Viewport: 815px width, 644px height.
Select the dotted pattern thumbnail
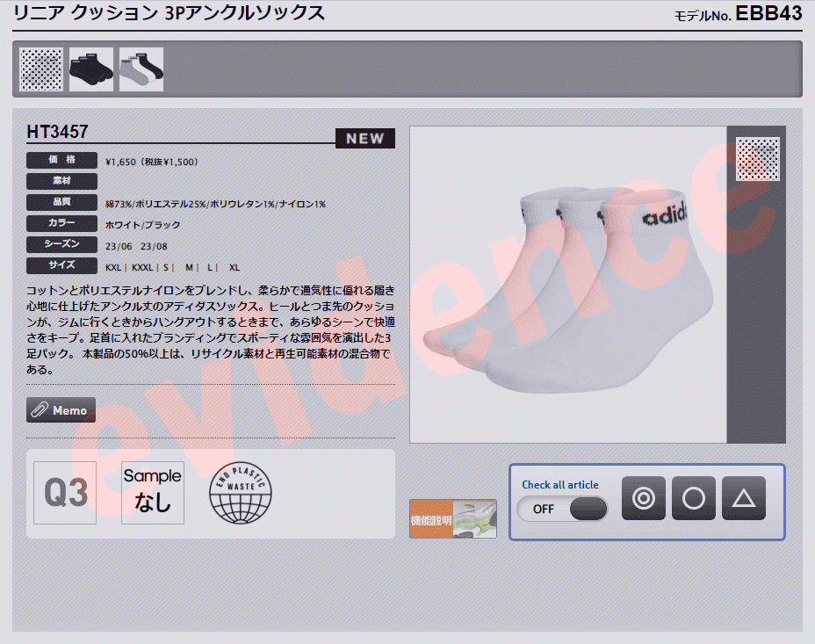(40, 69)
